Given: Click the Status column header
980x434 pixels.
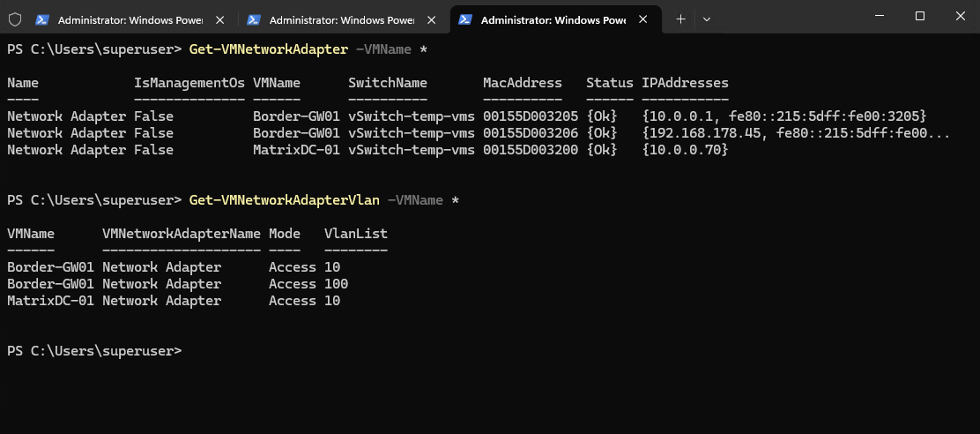Looking at the screenshot, I should (x=609, y=83).
